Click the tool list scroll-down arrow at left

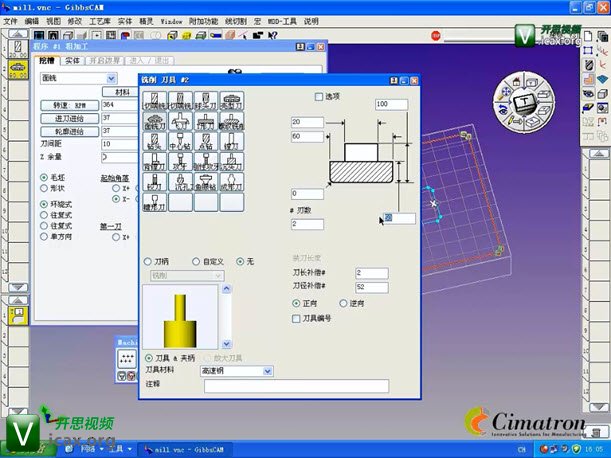18,288
